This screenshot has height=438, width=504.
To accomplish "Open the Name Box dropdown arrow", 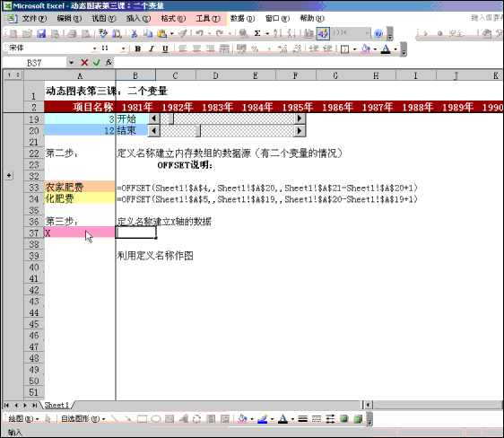I will pyautogui.click(x=71, y=63).
